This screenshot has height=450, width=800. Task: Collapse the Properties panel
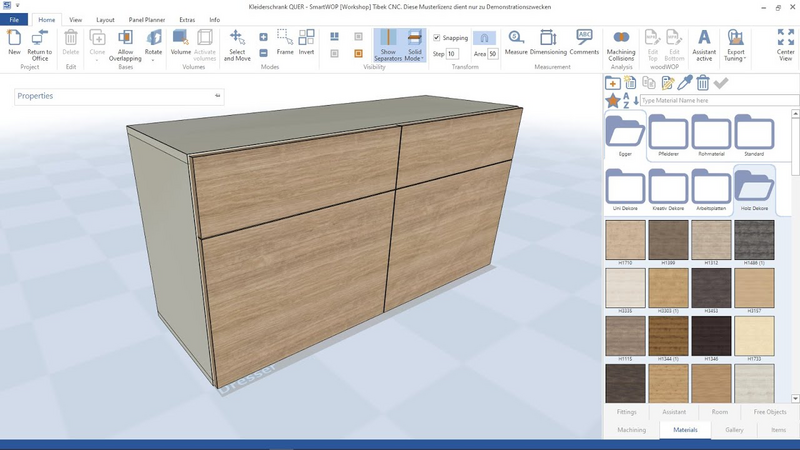pos(218,96)
